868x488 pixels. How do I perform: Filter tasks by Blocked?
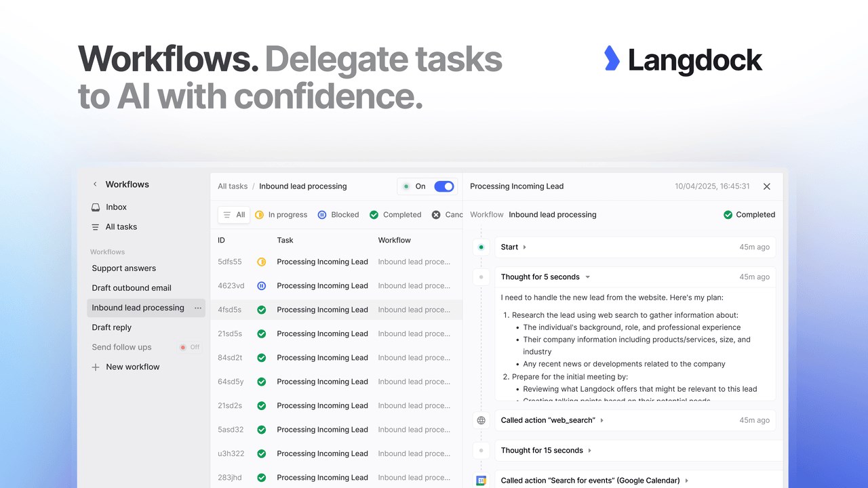coord(338,215)
